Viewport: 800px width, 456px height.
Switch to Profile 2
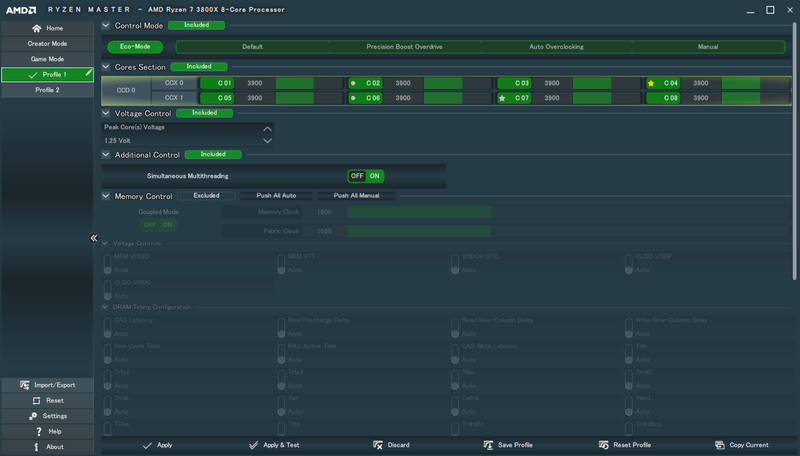47,90
